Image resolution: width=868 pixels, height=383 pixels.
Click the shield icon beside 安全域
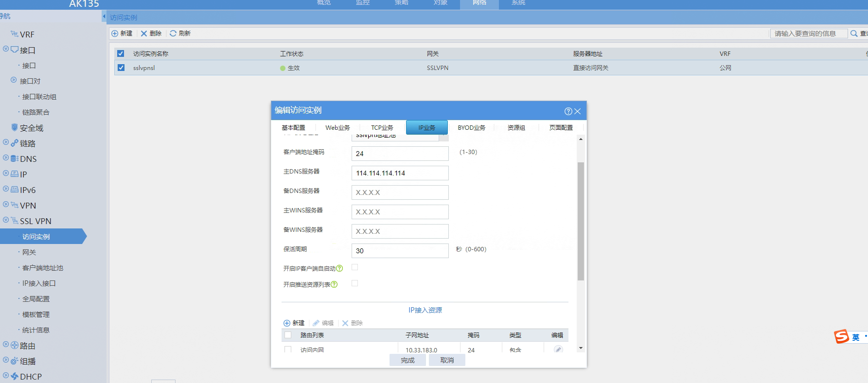pos(15,127)
